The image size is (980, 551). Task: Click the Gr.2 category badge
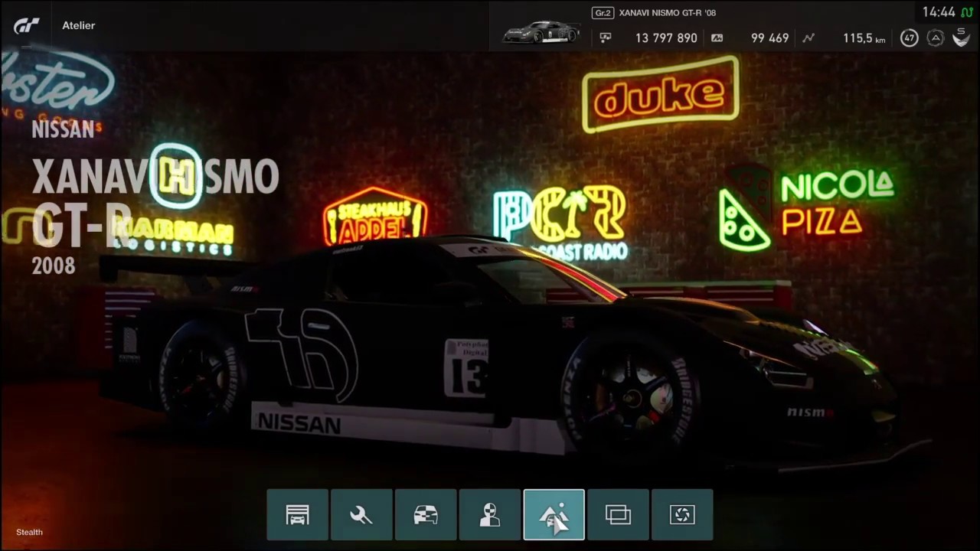coord(603,13)
